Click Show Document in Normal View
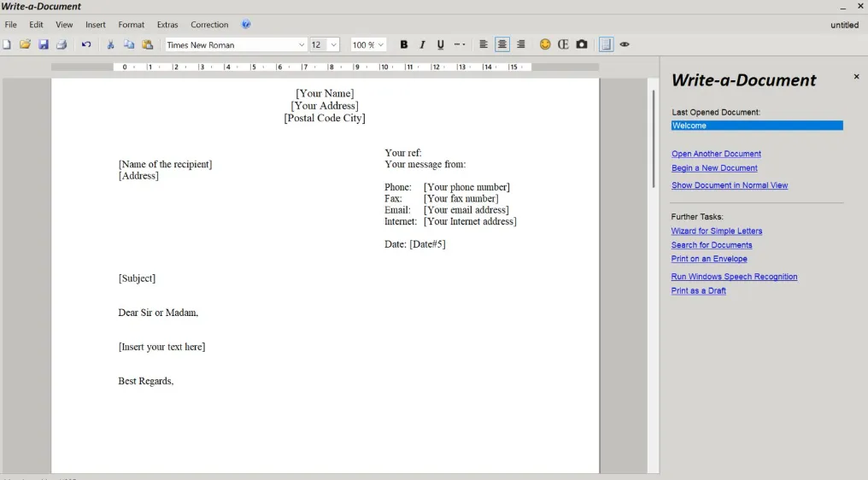 729,185
